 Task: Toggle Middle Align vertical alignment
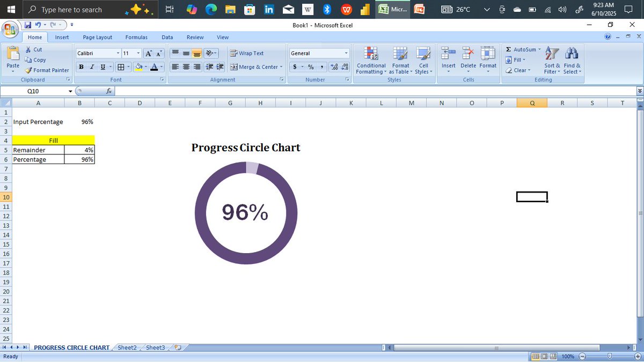[186, 53]
